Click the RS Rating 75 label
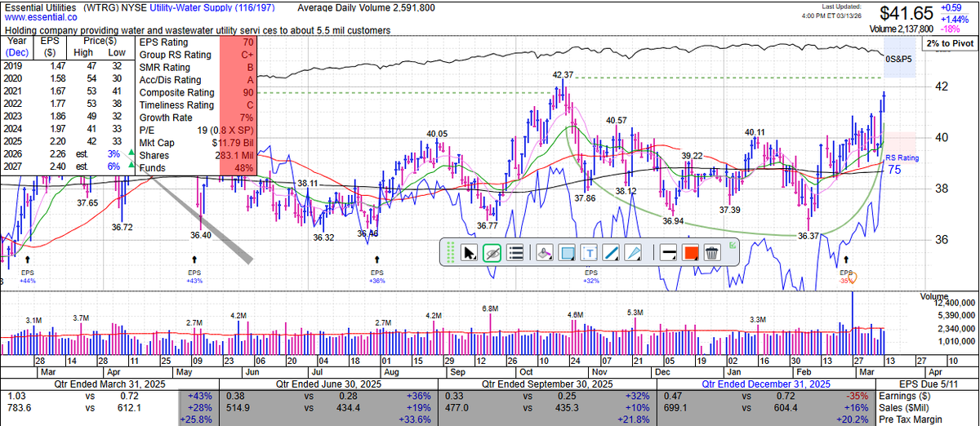Viewport: 980px width, 426px height. click(902, 164)
